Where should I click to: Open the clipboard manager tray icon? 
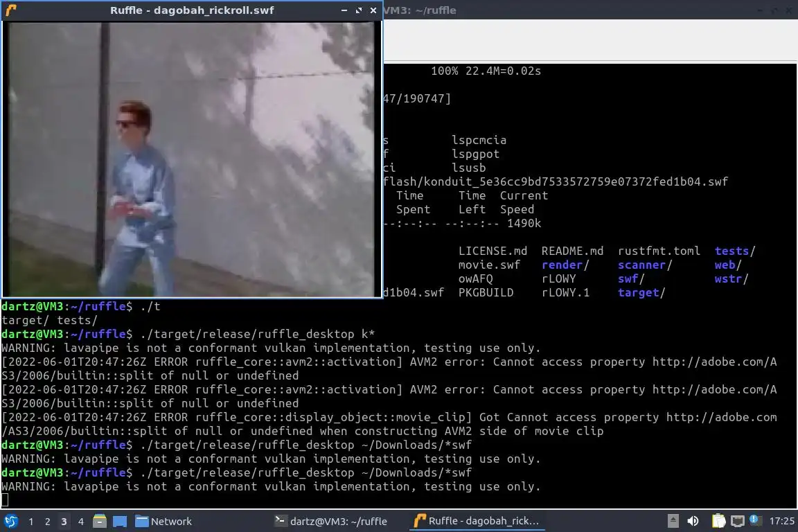[x=718, y=521]
